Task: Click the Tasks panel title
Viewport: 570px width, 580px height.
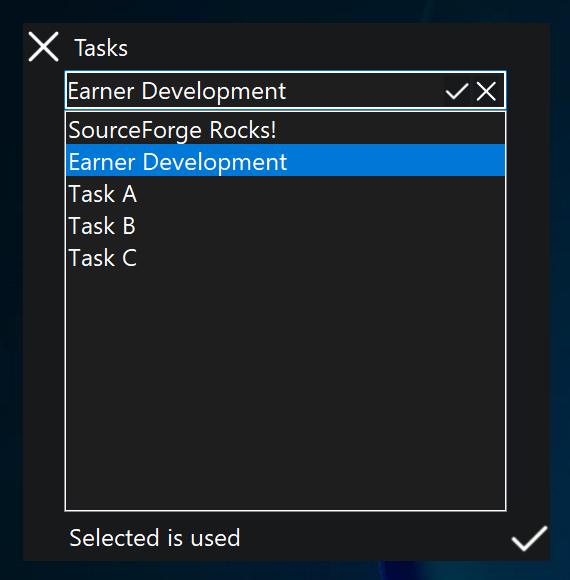Action: (101, 48)
